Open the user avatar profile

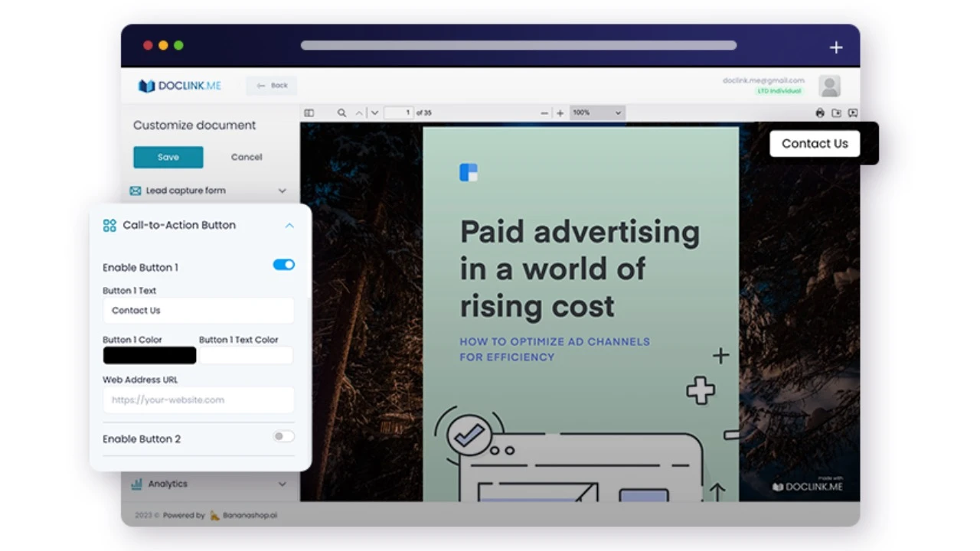[x=829, y=86]
